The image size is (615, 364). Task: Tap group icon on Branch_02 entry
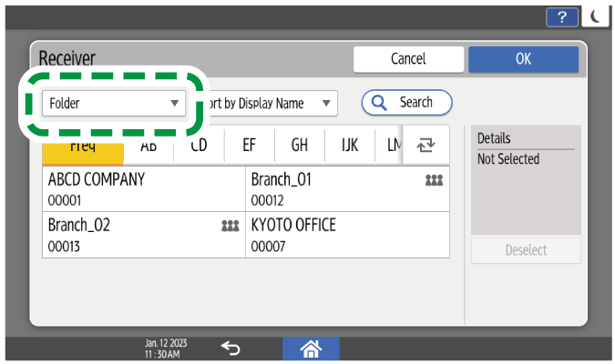[x=230, y=225]
